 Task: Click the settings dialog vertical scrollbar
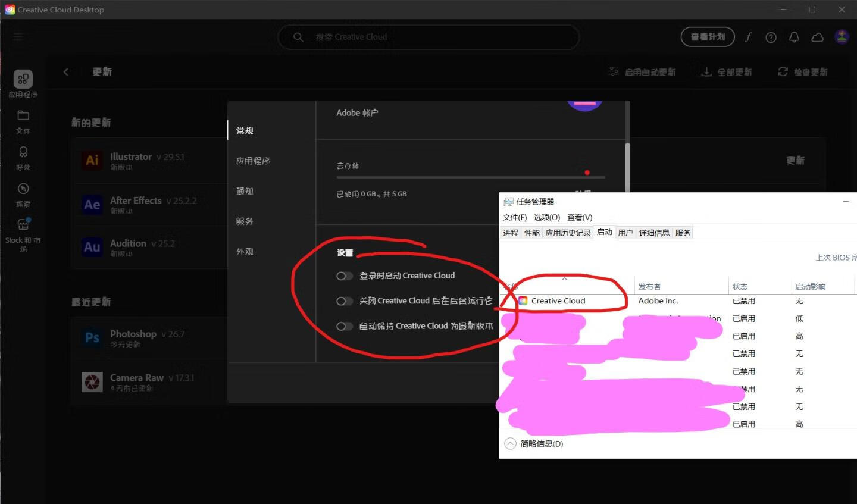click(x=628, y=167)
